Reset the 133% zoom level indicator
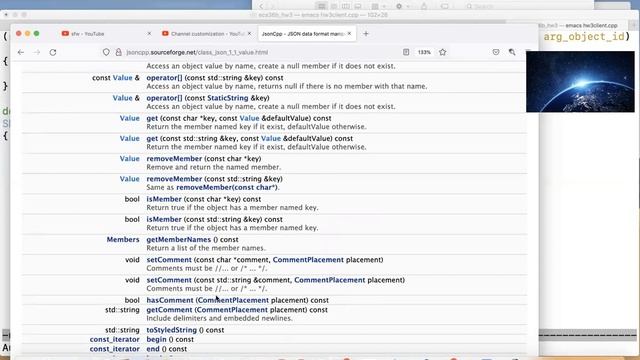This screenshot has height=360, width=640. (x=424, y=52)
